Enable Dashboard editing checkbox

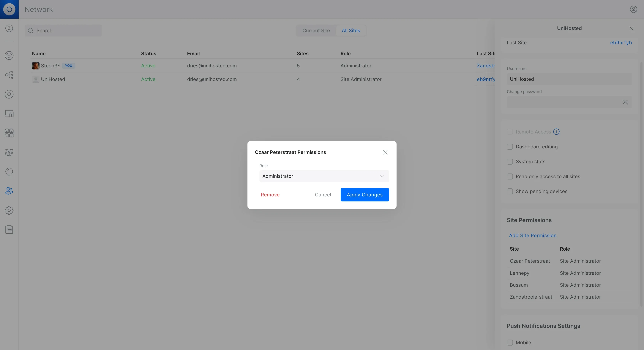(510, 147)
